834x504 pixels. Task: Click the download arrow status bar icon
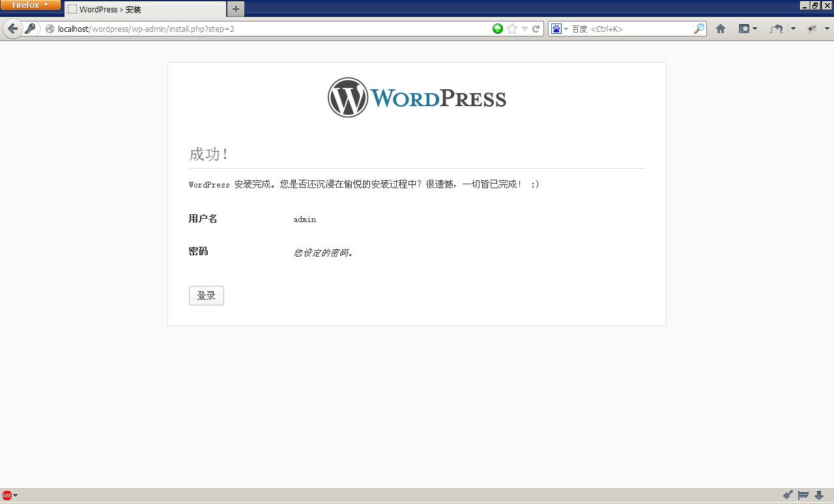[x=820, y=496]
